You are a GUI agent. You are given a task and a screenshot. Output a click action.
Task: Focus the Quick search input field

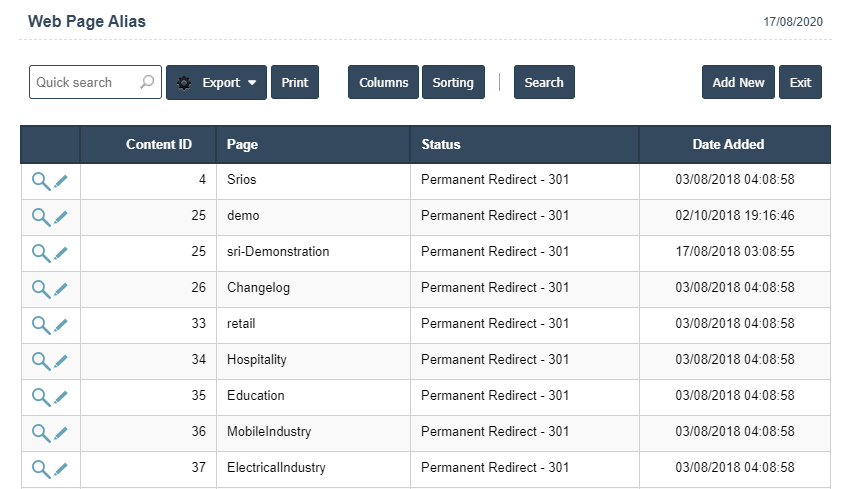[x=84, y=83]
